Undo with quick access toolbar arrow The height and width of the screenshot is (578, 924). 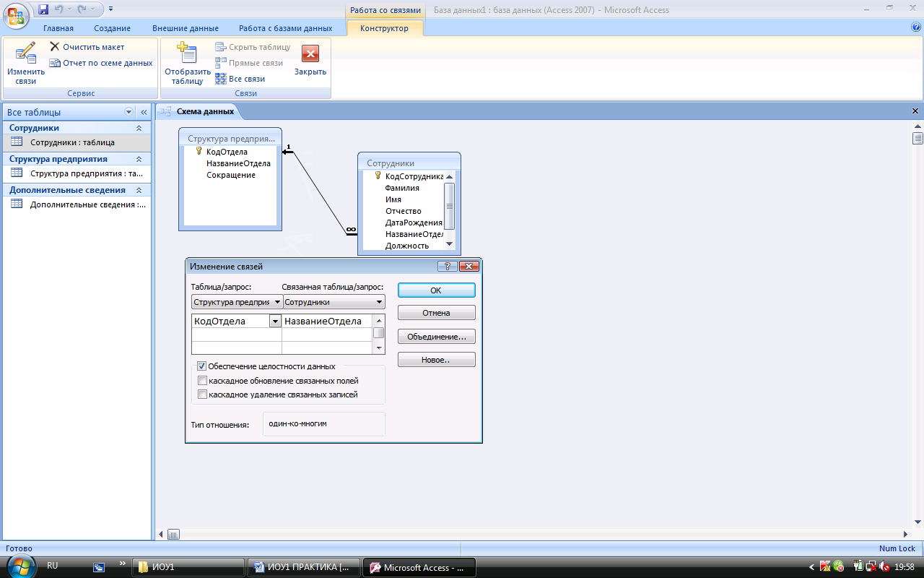(x=59, y=9)
